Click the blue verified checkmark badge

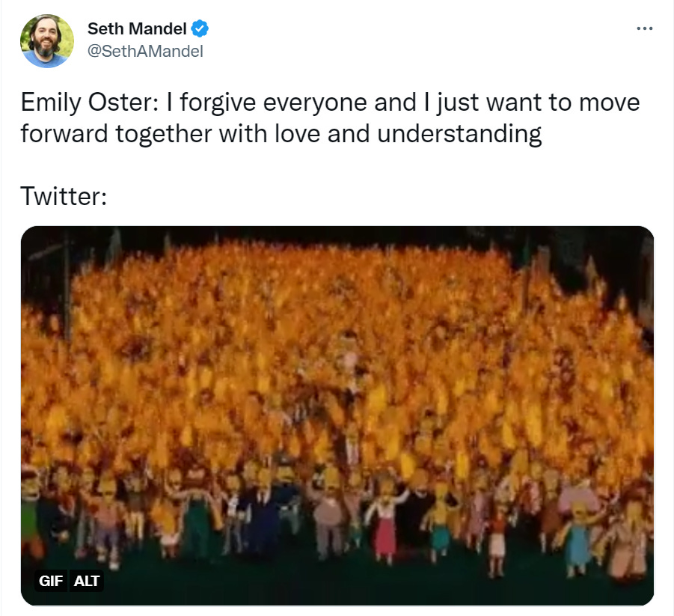click(x=200, y=29)
